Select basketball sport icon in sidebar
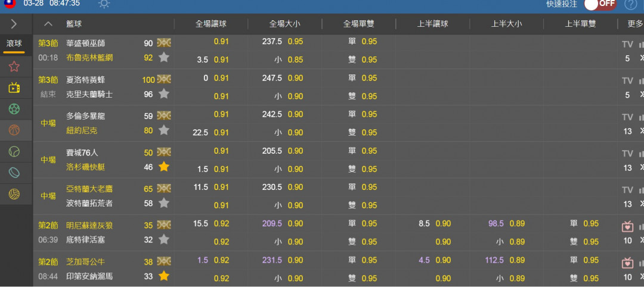Image resolution: width=644 pixels, height=287 pixels. click(x=14, y=130)
